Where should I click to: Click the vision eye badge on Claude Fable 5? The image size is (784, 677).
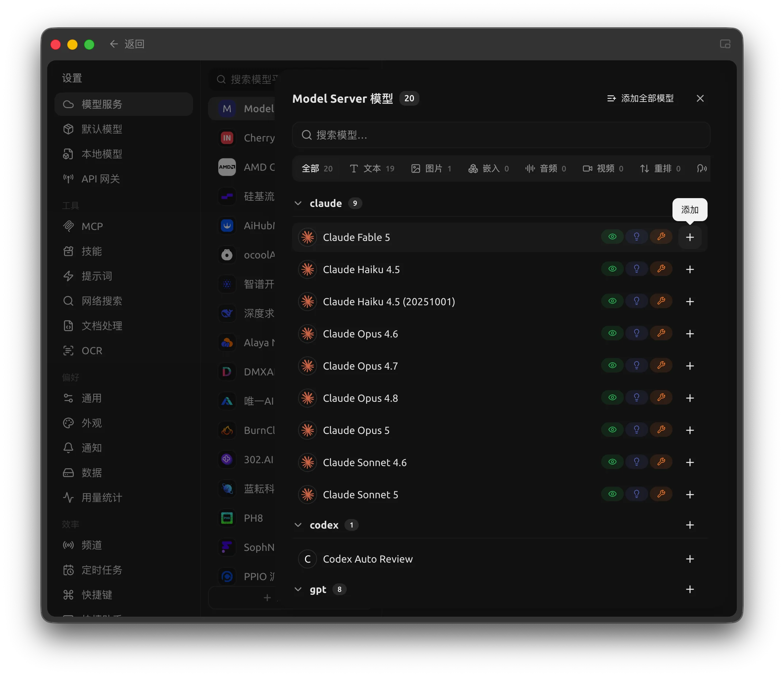click(x=612, y=237)
